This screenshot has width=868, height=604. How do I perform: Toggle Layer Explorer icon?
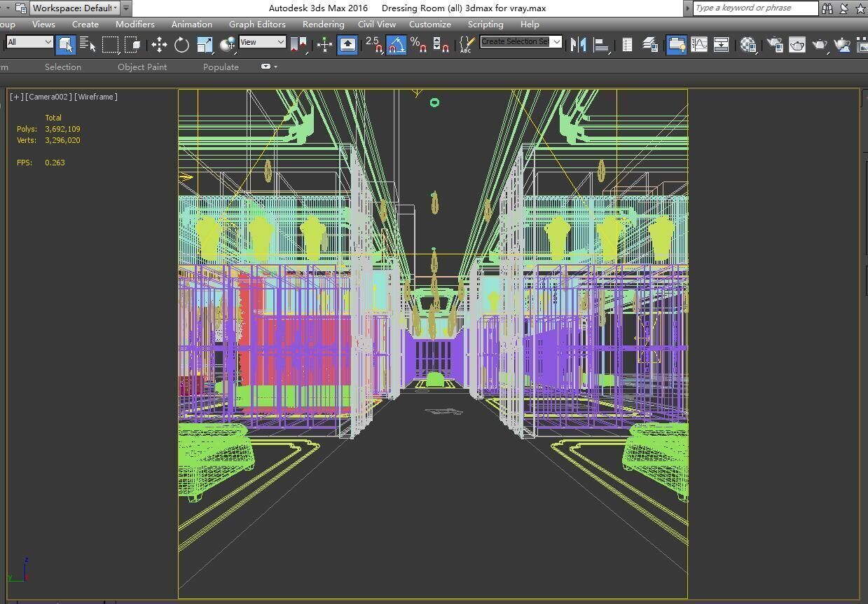click(x=649, y=45)
